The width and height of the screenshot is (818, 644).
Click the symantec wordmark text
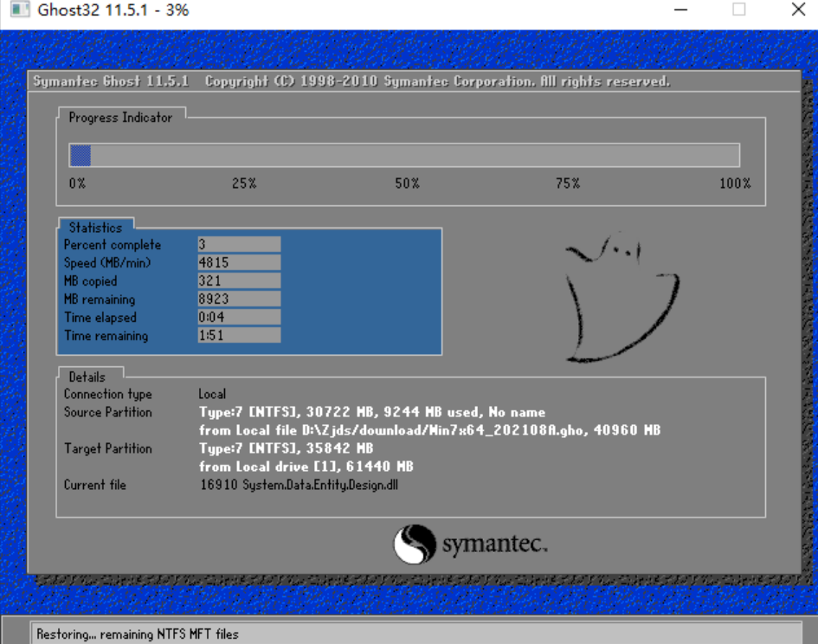(494, 545)
